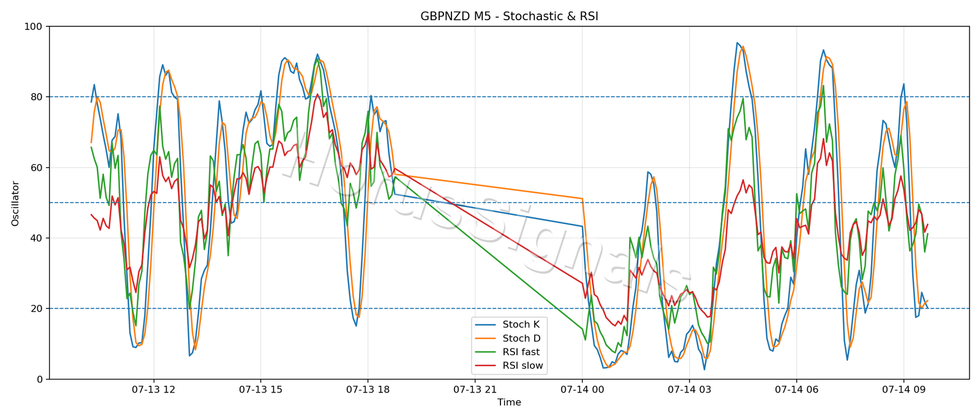Screen dimensions: 980x420
Task: Click the 07-14 06 x-axis tick label
Action: click(796, 389)
